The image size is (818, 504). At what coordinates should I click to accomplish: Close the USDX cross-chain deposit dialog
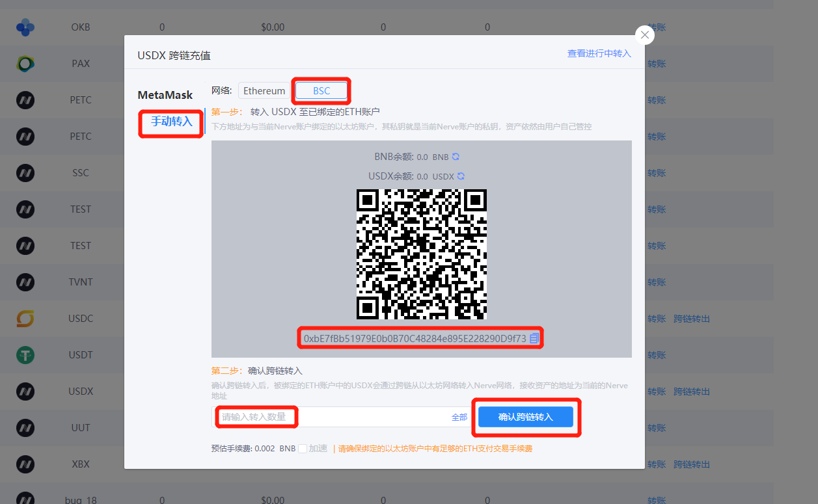[644, 35]
